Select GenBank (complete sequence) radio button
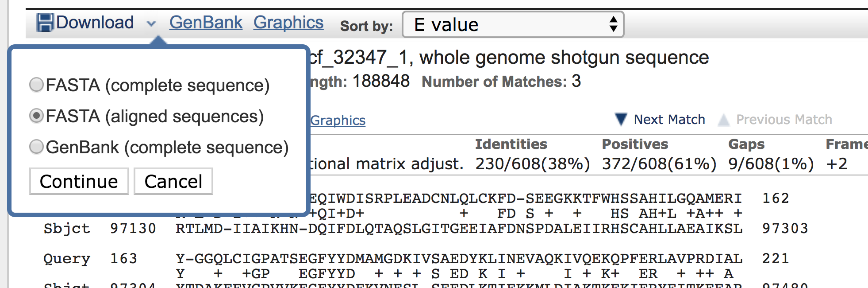868x288 pixels. coord(36,147)
